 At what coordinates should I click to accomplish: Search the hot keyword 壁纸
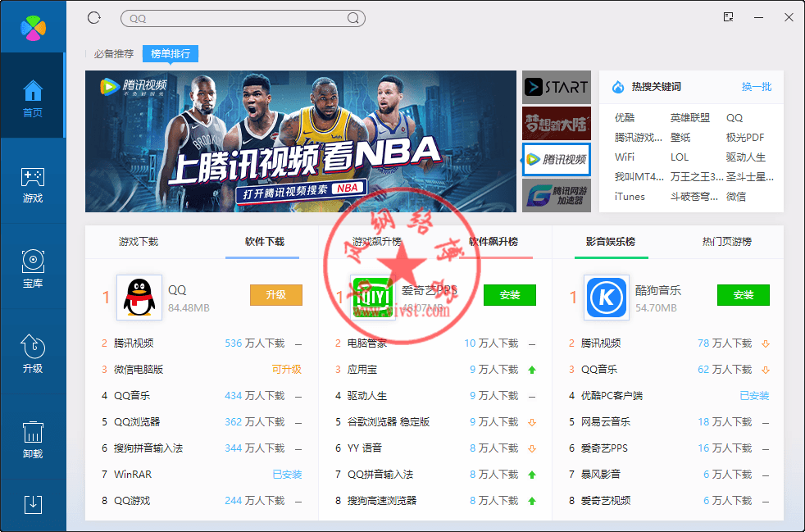[x=680, y=137]
